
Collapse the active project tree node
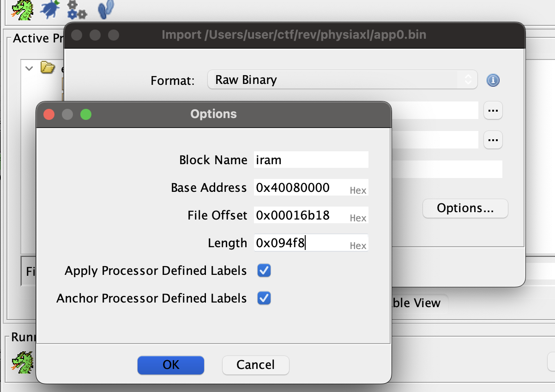[30, 68]
